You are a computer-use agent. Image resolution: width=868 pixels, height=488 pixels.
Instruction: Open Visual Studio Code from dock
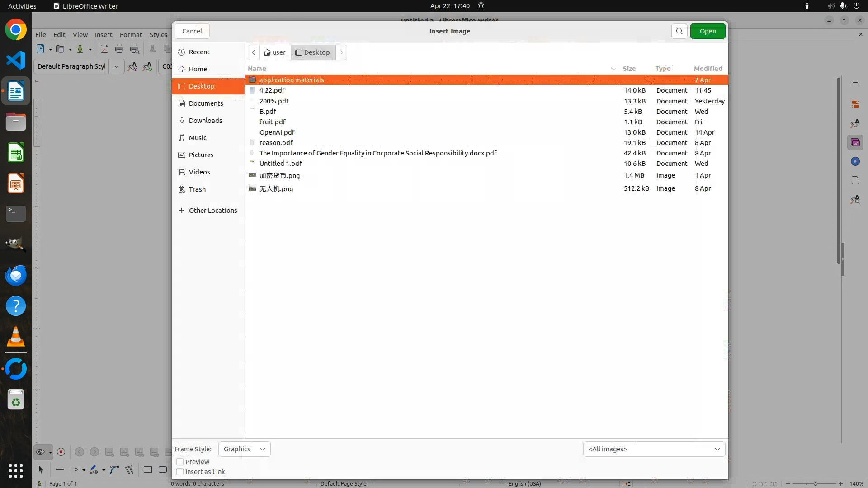[16, 61]
